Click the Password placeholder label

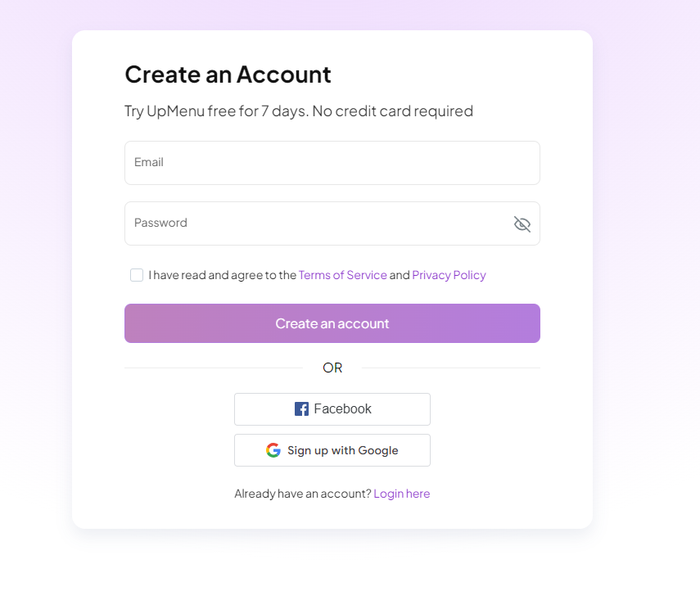point(160,223)
